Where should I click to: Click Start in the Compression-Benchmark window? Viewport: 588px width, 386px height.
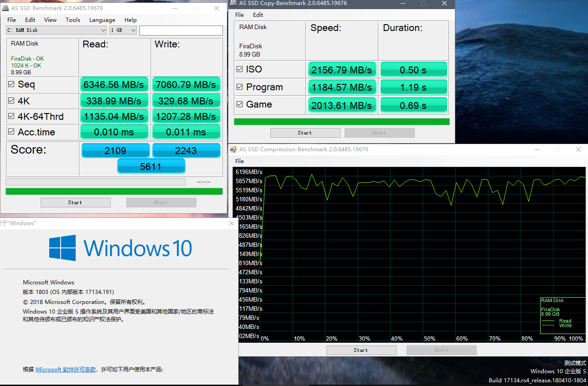361,350
